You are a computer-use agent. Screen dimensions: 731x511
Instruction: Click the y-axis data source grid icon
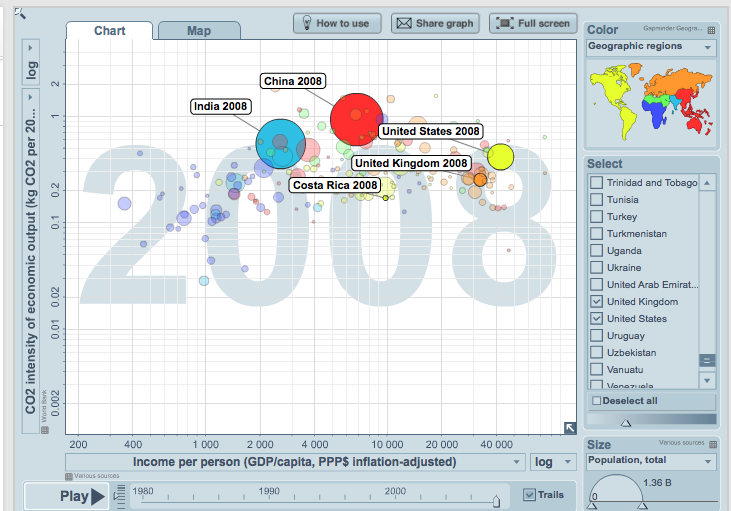pos(44,430)
